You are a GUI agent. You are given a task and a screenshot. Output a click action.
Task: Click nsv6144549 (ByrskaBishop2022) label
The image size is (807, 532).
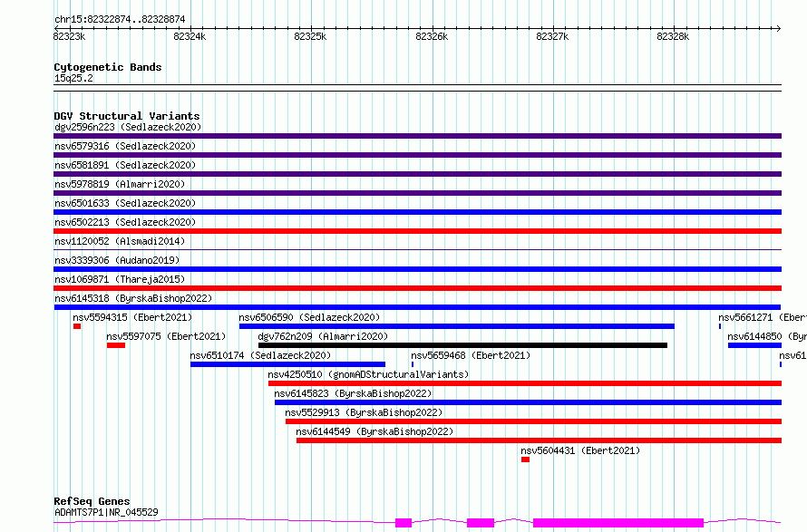(x=374, y=431)
